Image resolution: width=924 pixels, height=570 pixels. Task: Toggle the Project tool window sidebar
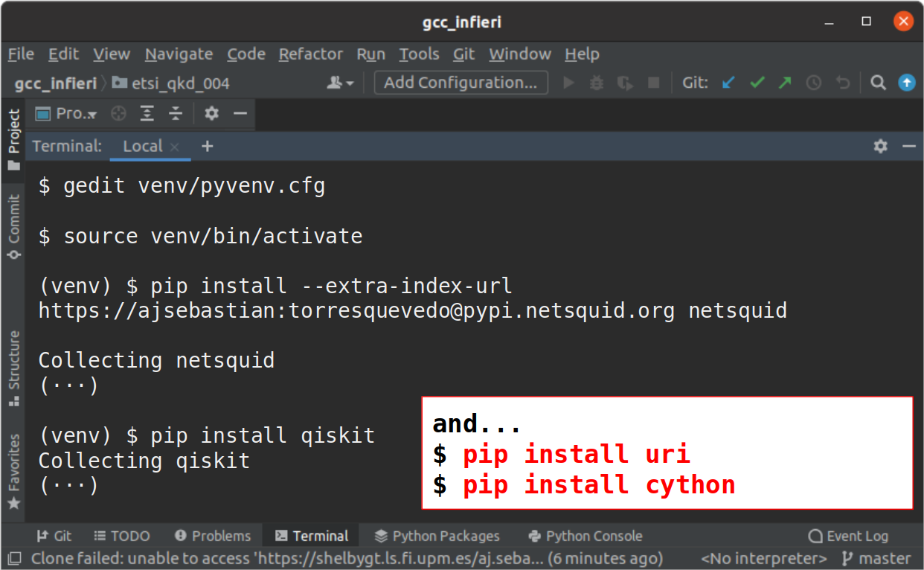(x=13, y=140)
